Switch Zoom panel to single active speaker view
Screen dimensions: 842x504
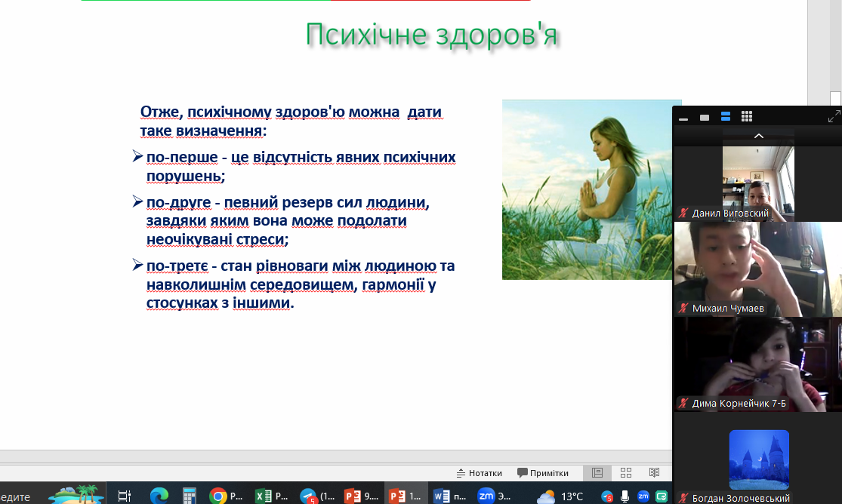705,118
